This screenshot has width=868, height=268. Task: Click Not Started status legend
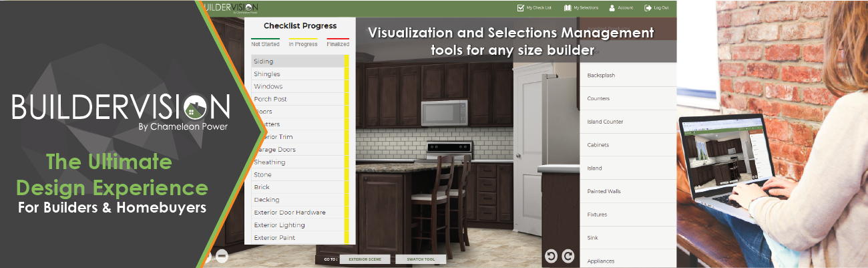pyautogui.click(x=265, y=44)
